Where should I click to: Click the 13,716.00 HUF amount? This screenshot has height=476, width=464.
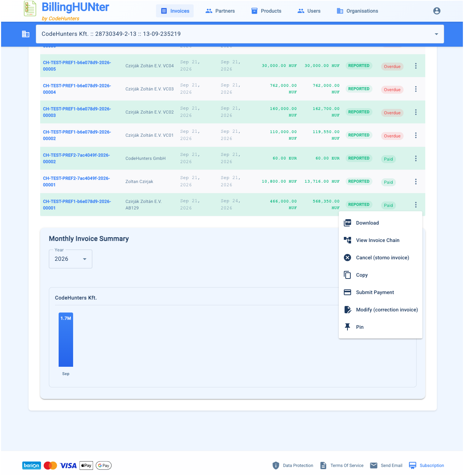point(322,182)
